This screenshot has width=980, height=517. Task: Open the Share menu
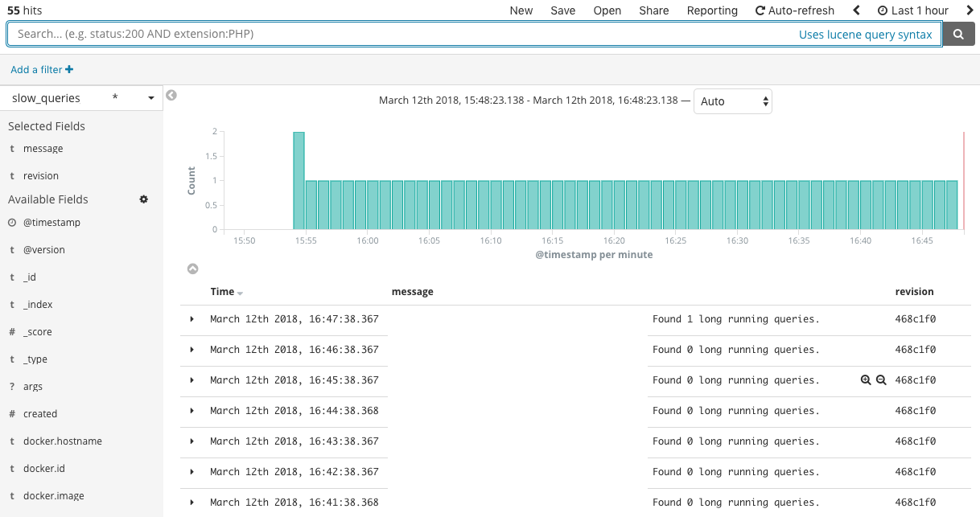tap(654, 10)
